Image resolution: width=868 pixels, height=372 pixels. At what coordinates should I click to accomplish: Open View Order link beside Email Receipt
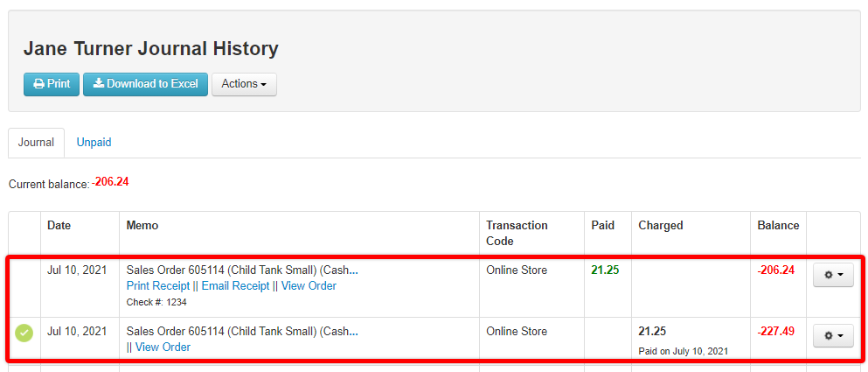[x=309, y=286]
